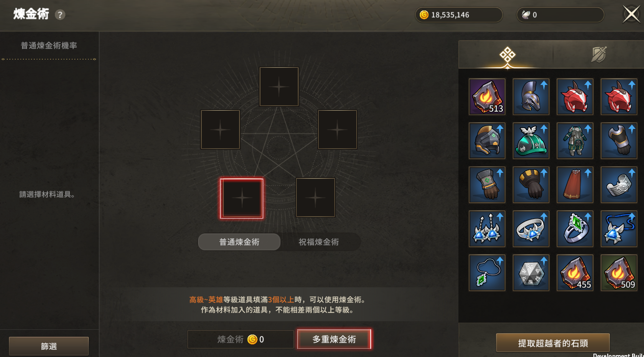The width and height of the screenshot is (644, 357).
Task: Select the green winged cap item
Action: (531, 141)
